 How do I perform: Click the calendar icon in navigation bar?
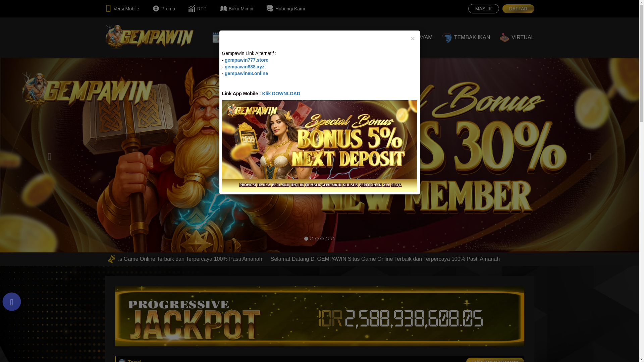(x=216, y=38)
